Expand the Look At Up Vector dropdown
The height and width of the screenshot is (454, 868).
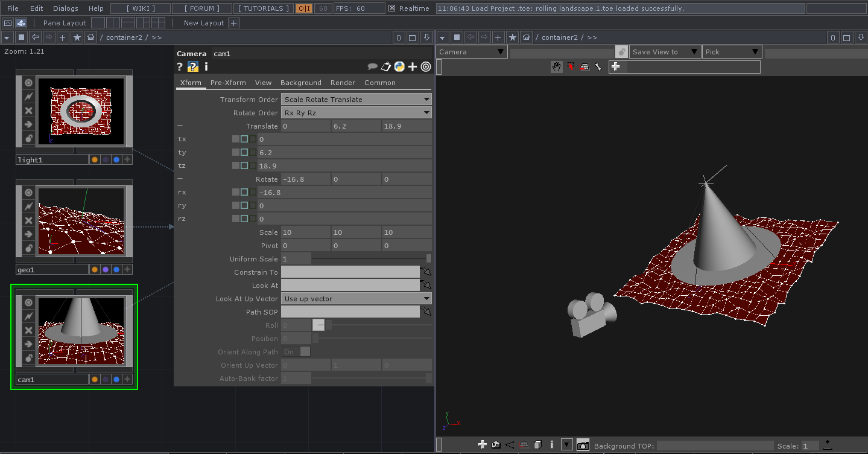356,299
